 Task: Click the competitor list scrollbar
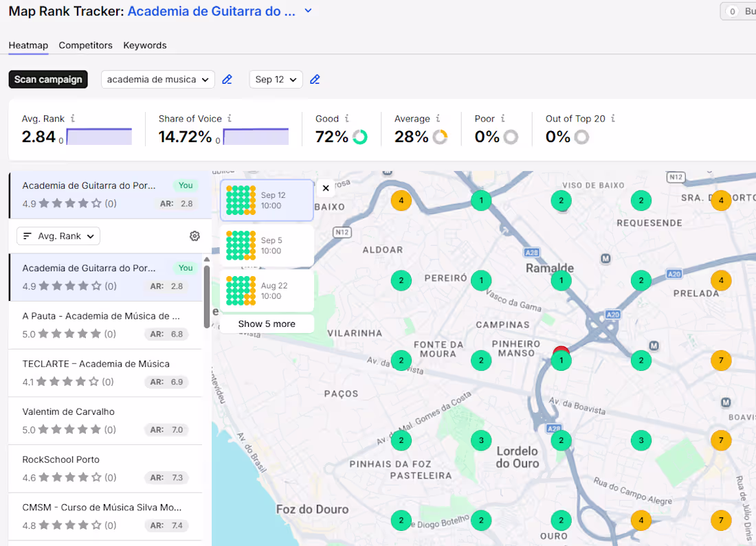click(x=207, y=297)
